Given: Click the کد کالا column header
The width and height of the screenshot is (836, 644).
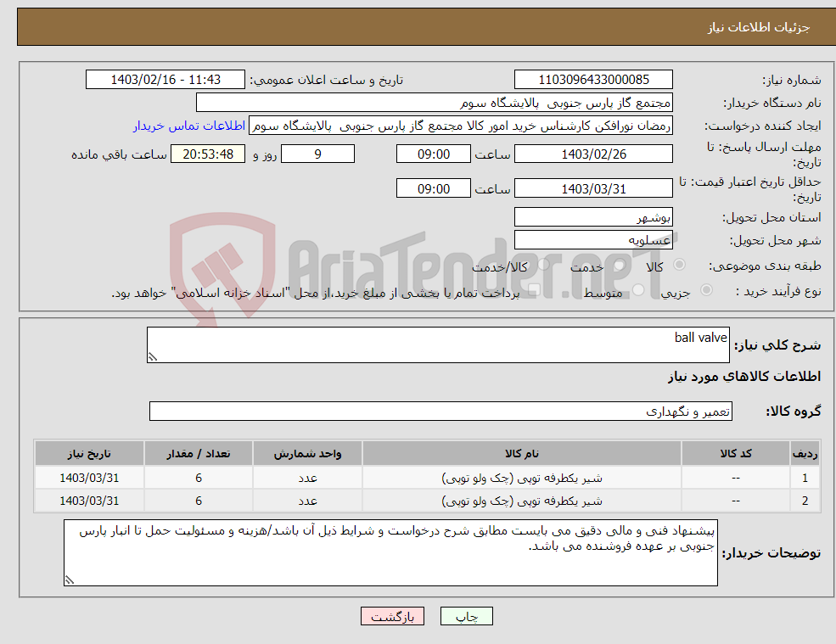Looking at the screenshot, I should point(736,454).
